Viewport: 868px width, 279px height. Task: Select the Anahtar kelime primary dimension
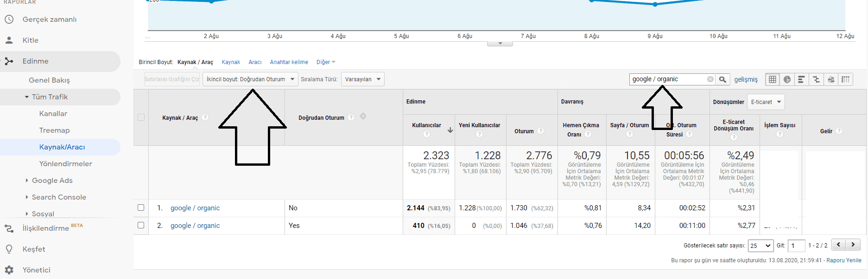(x=289, y=62)
